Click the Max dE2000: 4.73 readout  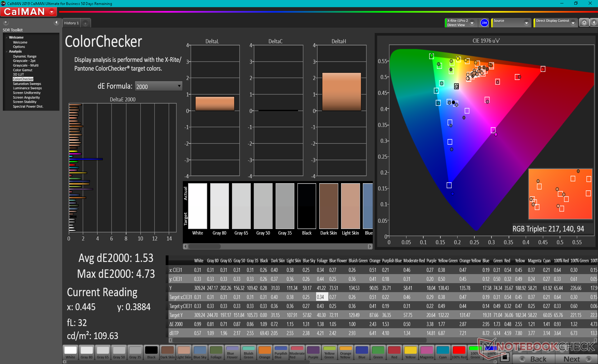(116, 274)
